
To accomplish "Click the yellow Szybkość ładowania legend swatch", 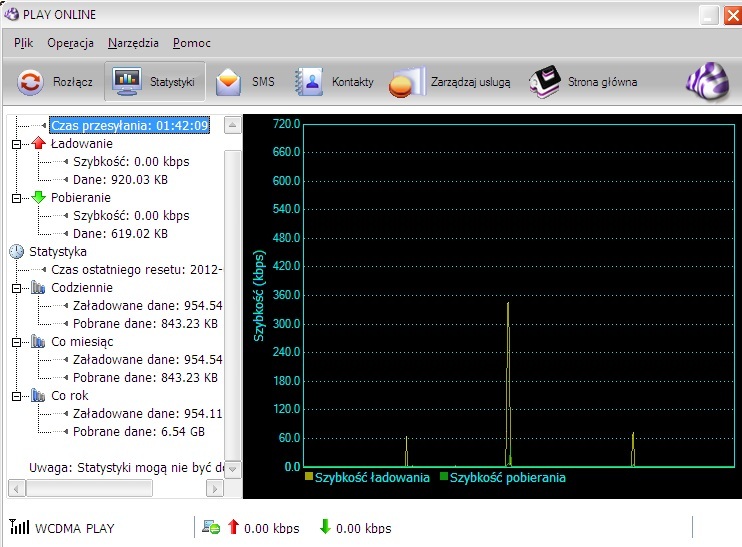I will pos(309,476).
